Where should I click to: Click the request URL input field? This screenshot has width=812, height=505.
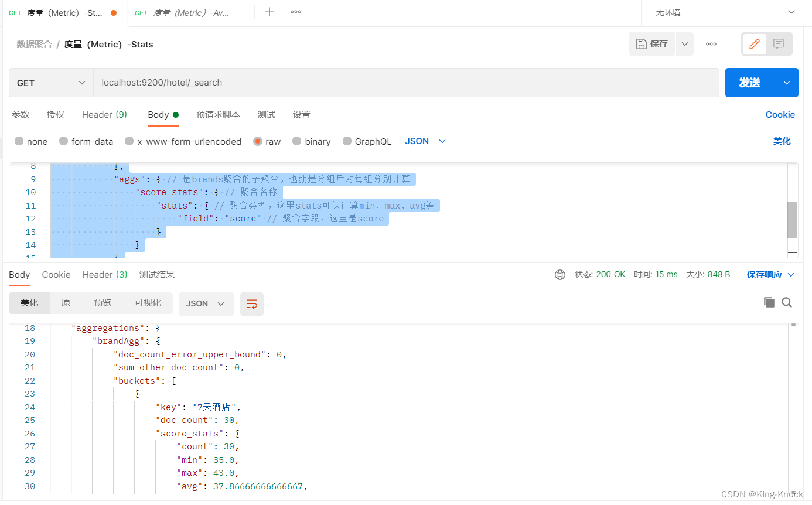coord(406,83)
